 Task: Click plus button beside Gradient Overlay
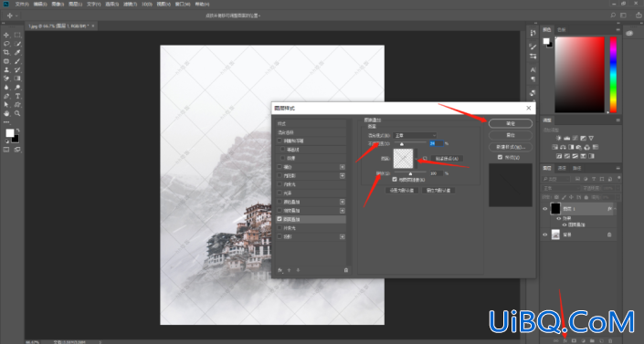[x=343, y=211]
